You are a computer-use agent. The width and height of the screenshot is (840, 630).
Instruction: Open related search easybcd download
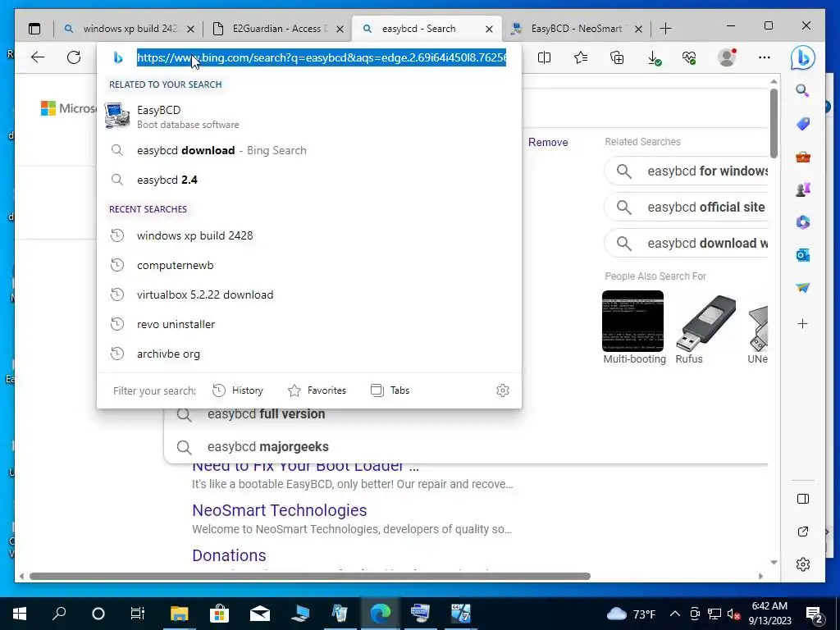[687, 243]
